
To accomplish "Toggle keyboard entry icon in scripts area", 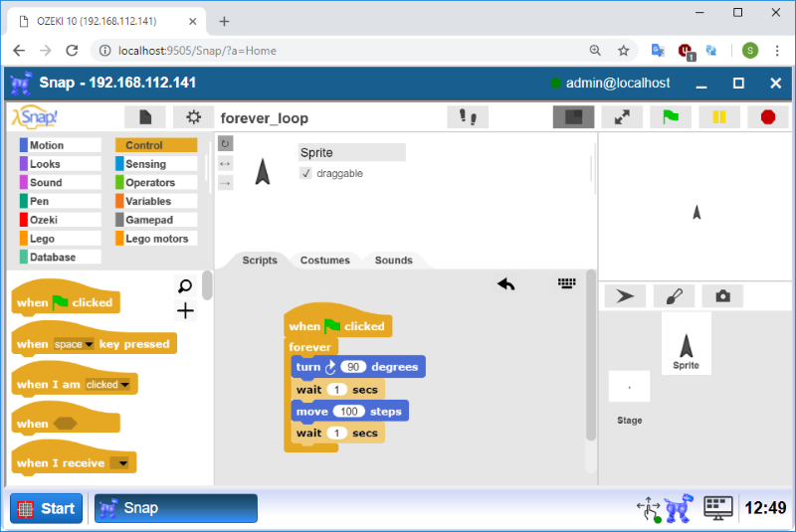I will [x=566, y=283].
